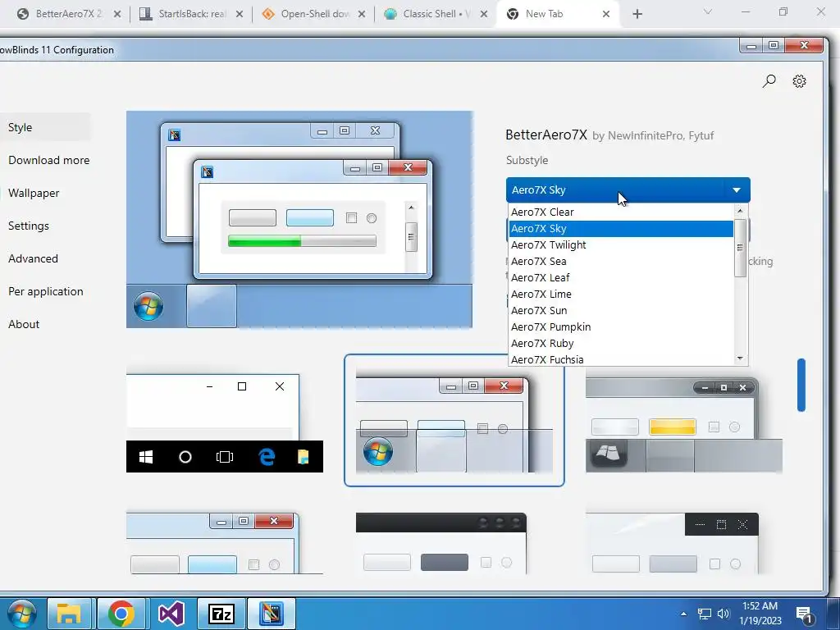Choose Aero7X Leaf substyle
Image resolution: width=840 pixels, height=630 pixels.
620,277
